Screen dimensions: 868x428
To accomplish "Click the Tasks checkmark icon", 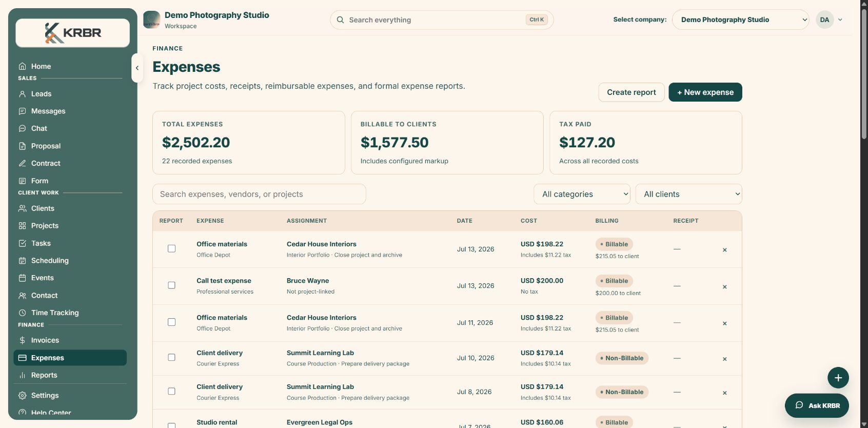I will (23, 243).
